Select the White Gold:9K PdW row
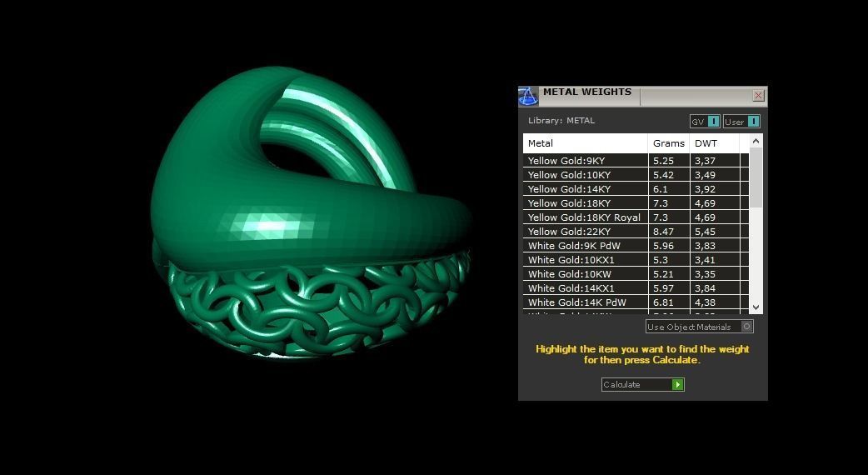This screenshot has height=475, width=868. pyautogui.click(x=636, y=245)
